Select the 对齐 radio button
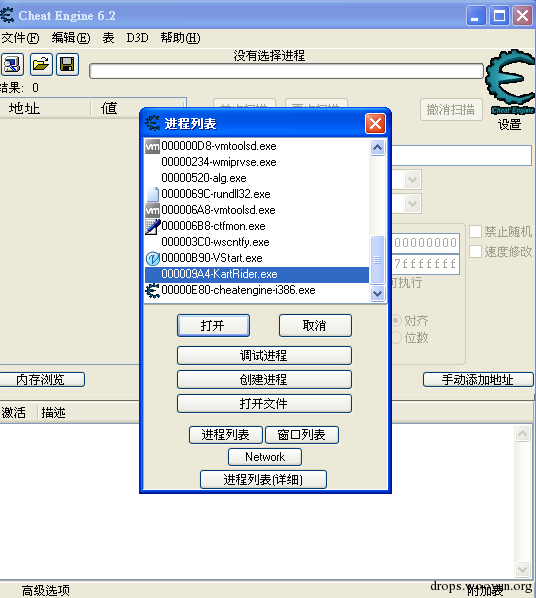The width and height of the screenshot is (536, 598). 397,321
